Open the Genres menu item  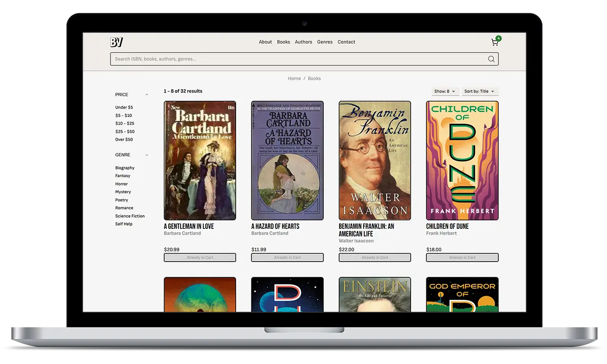click(x=325, y=42)
